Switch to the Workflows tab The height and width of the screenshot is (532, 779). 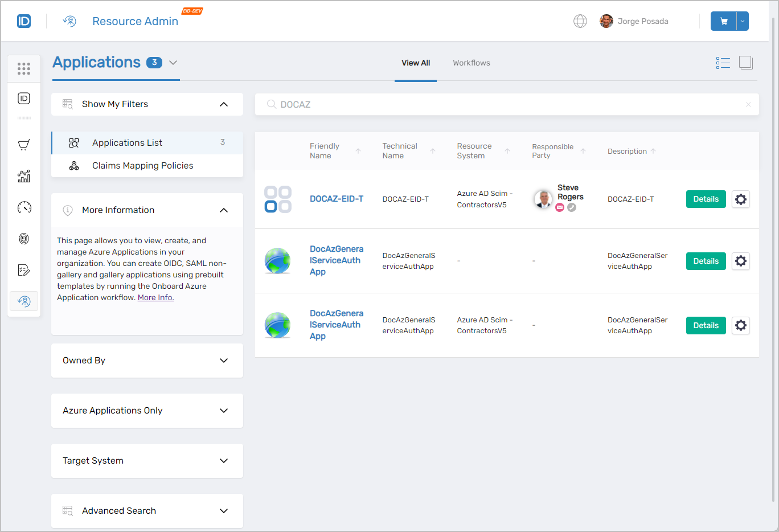pos(471,63)
